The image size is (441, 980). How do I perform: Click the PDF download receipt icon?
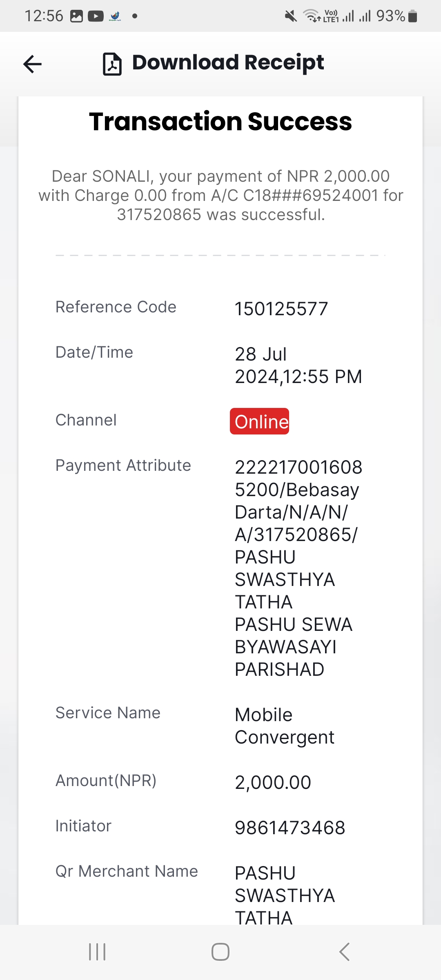tap(112, 64)
